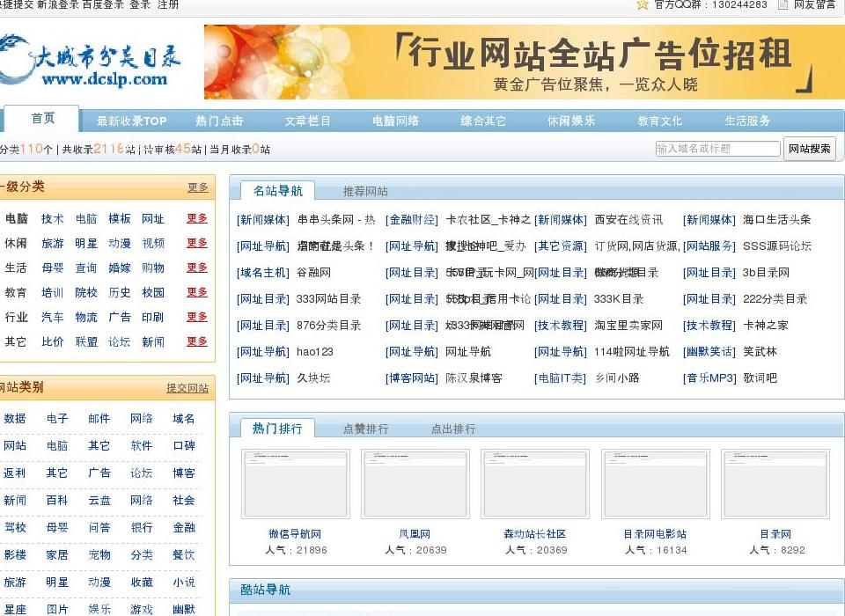
Task: Click 域名 in the 网站类别 panel
Action: [x=183, y=419]
